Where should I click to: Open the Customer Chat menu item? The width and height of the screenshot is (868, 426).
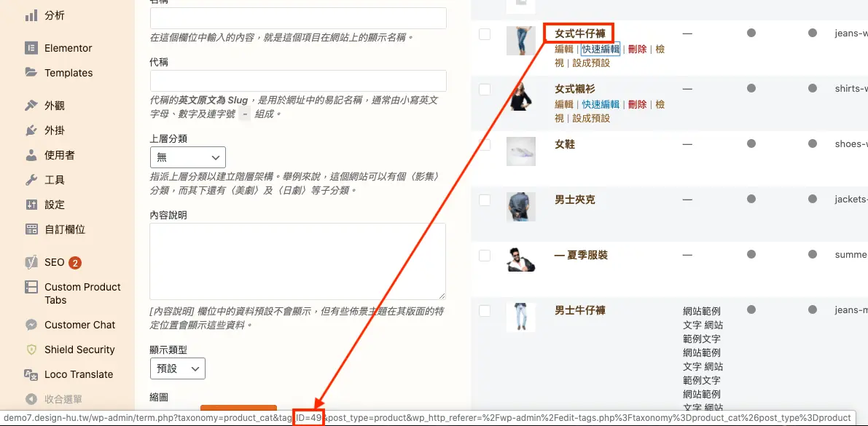(x=80, y=325)
